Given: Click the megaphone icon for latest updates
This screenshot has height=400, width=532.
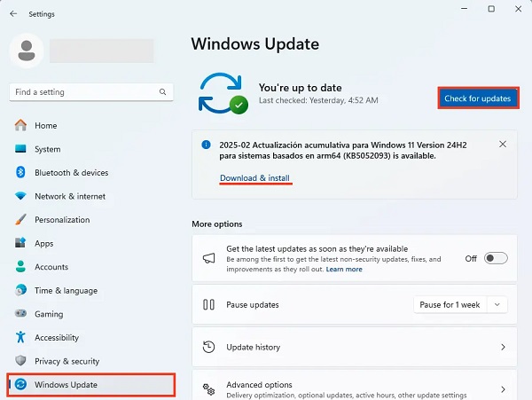Looking at the screenshot, I should pyautogui.click(x=208, y=258).
